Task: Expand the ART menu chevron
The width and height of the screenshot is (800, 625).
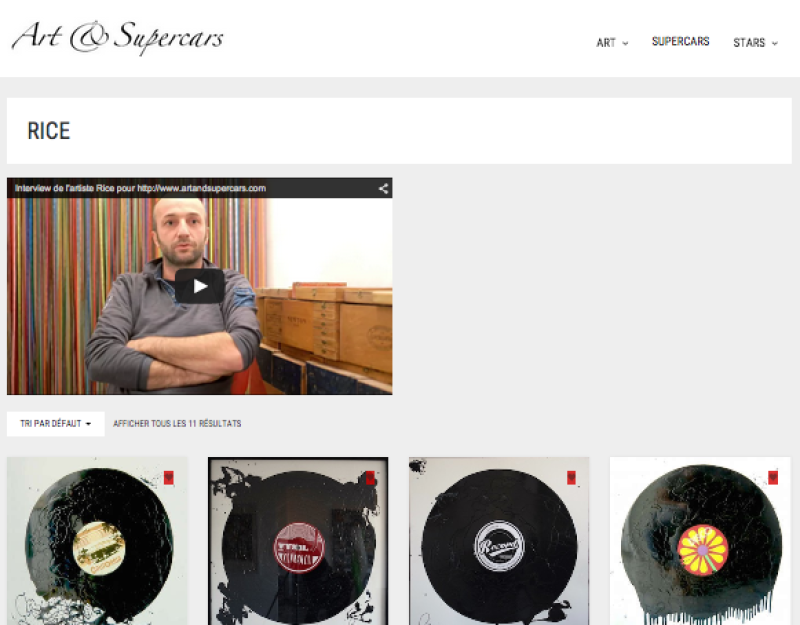Action: [625, 43]
